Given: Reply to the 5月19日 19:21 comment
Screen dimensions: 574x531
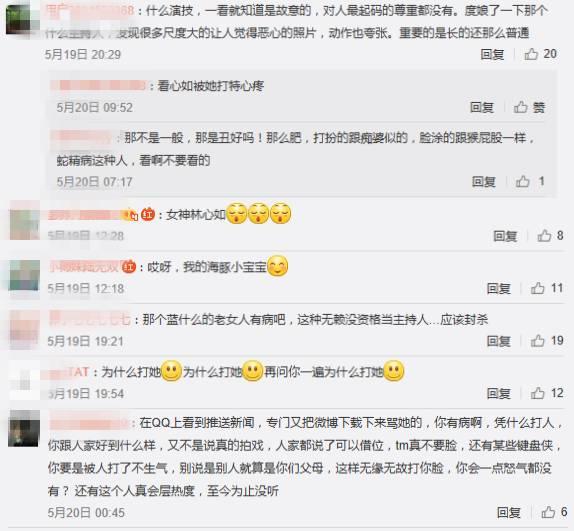Looking at the screenshot, I should click(x=498, y=341).
